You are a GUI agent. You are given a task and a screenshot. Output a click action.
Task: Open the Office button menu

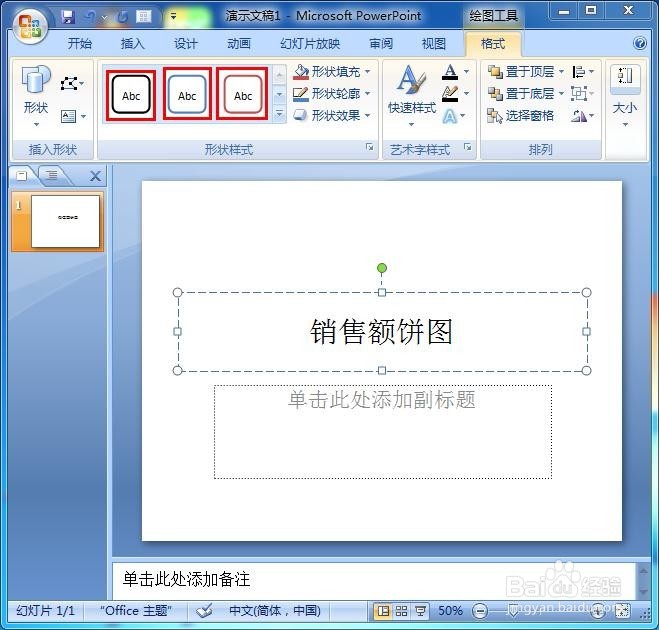pos(29,26)
